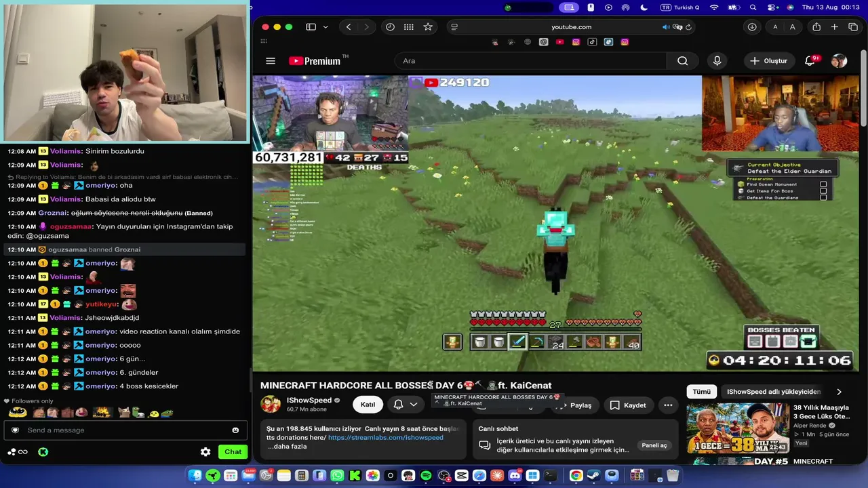Open live chat with 'Paneli aç' button
The image size is (868, 488).
click(x=656, y=445)
